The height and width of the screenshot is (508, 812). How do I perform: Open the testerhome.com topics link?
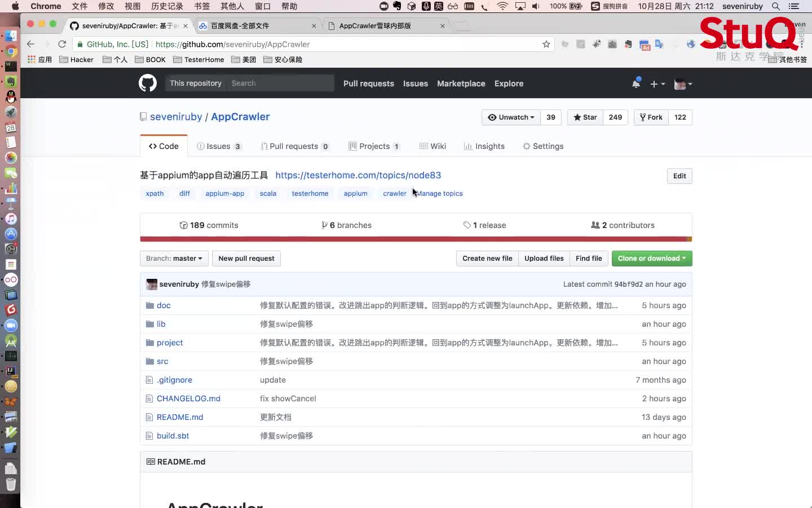pos(358,175)
